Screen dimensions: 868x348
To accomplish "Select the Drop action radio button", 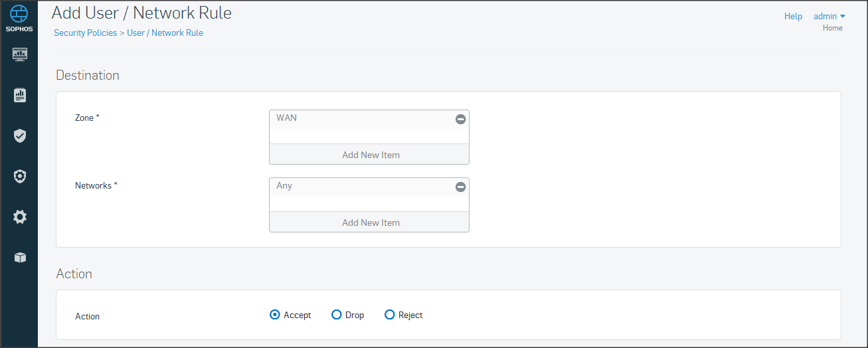I will 336,315.
